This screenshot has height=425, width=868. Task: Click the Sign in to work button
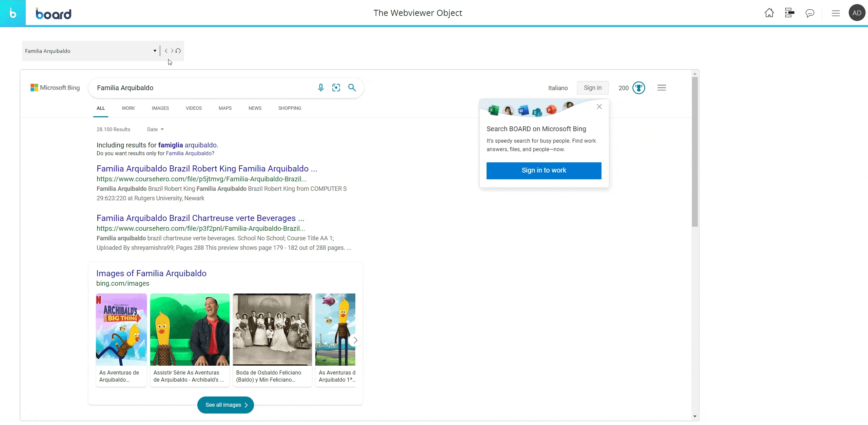pos(544,170)
